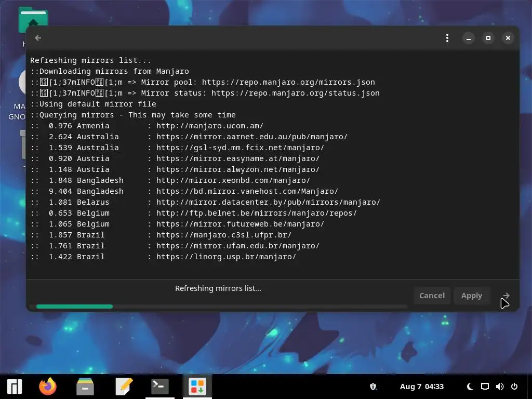This screenshot has height=399, width=532.
Task: Open the volume control speaker icon
Action: pyautogui.click(x=499, y=387)
